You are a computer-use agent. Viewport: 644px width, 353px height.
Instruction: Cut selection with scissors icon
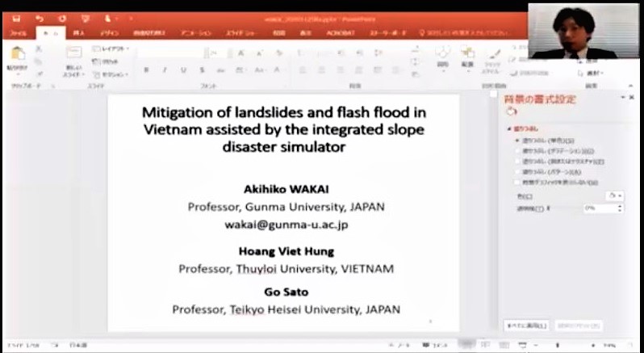[39, 49]
